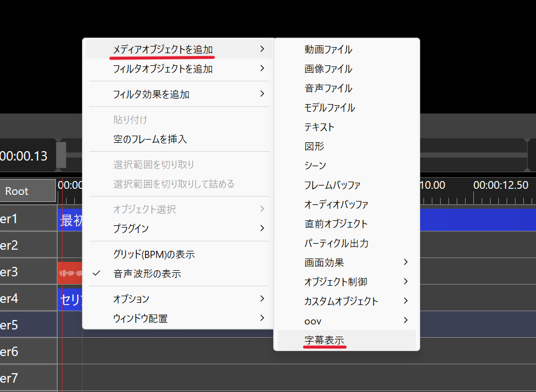Click the Root scene button
536x392 pixels.
[17, 191]
